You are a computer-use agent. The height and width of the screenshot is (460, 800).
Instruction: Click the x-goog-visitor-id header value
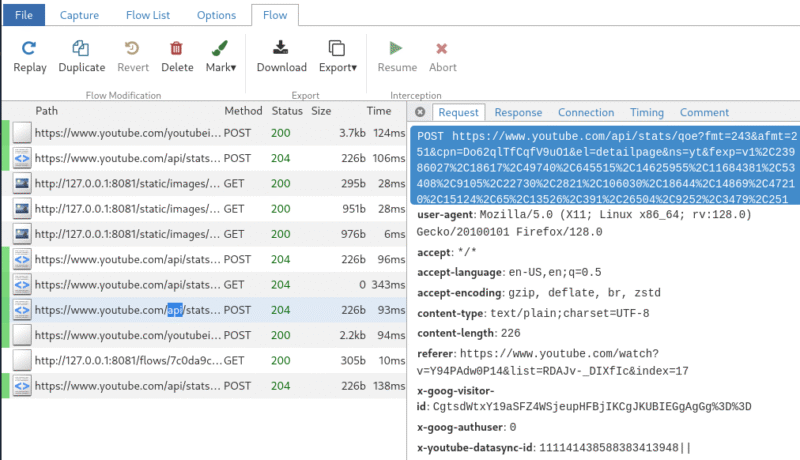(x=592, y=406)
